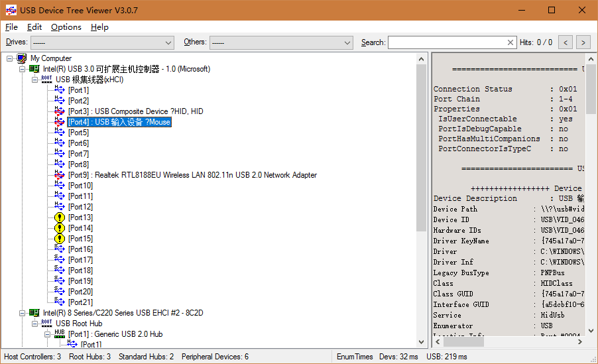Go to next search hit

tap(583, 42)
